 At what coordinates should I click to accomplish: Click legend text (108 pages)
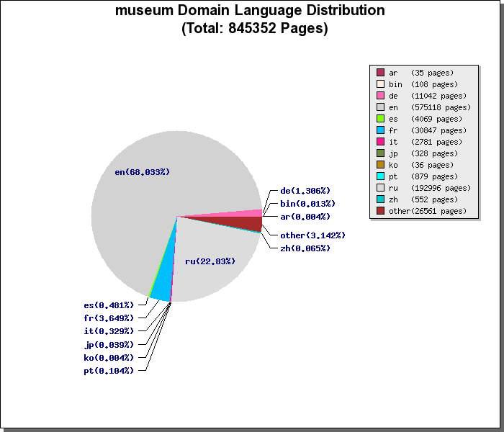coord(434,84)
